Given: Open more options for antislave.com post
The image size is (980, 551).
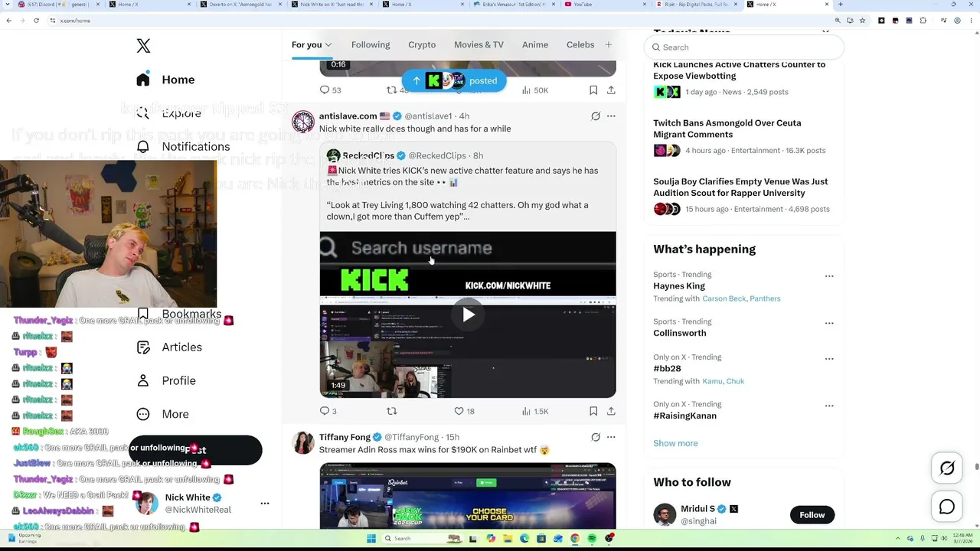Looking at the screenshot, I should click(611, 116).
